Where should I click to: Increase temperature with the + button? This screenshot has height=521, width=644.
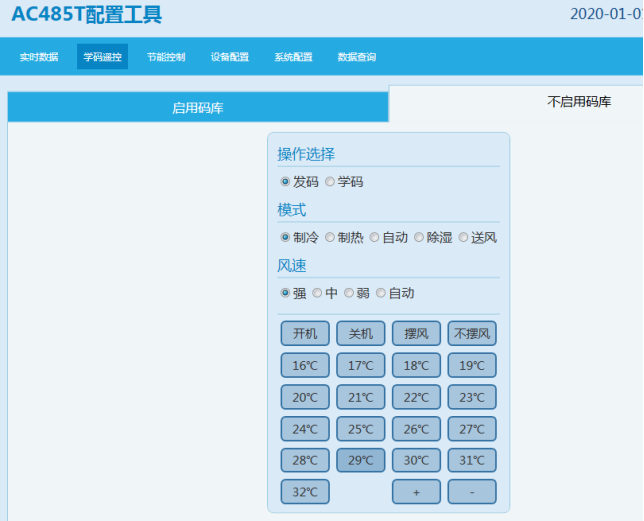pos(416,492)
